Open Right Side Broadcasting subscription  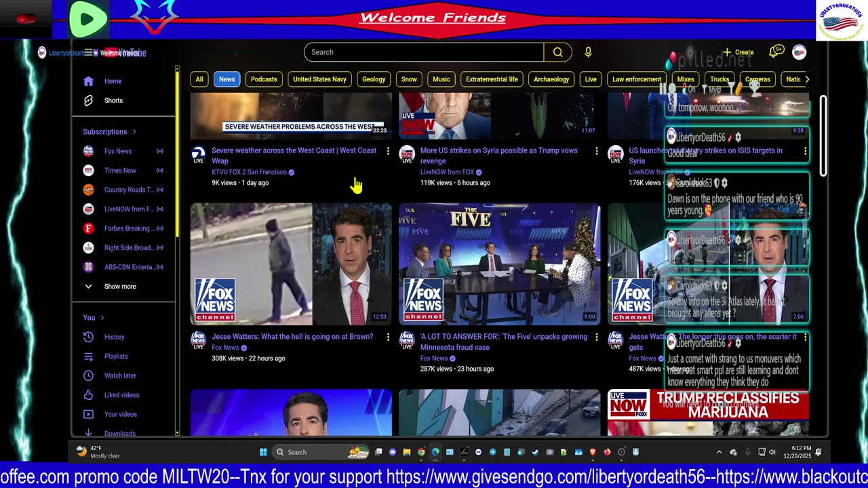pos(122,248)
